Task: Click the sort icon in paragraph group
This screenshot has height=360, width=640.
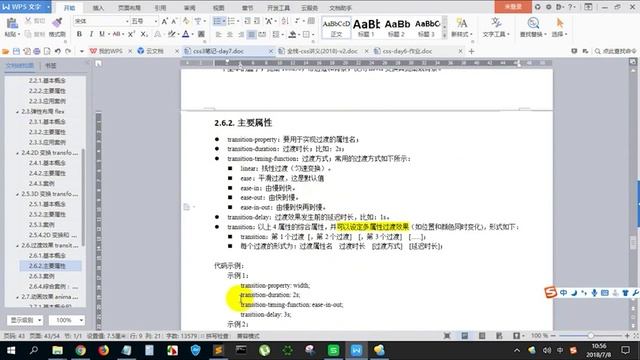Action: pyautogui.click(x=285, y=21)
